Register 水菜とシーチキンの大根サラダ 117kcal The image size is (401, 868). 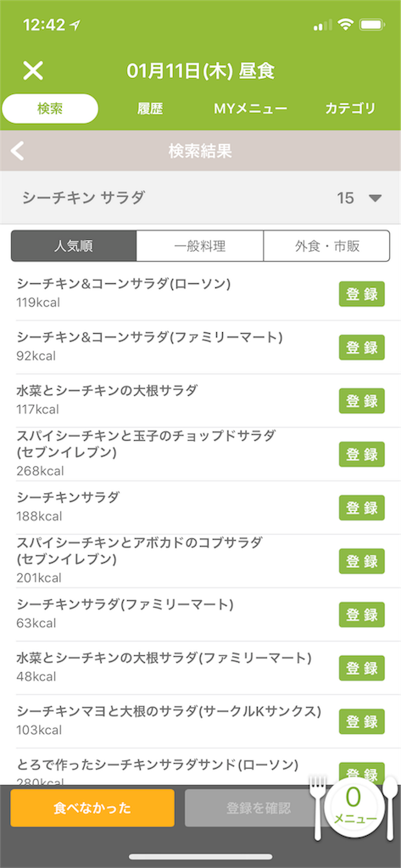click(362, 401)
